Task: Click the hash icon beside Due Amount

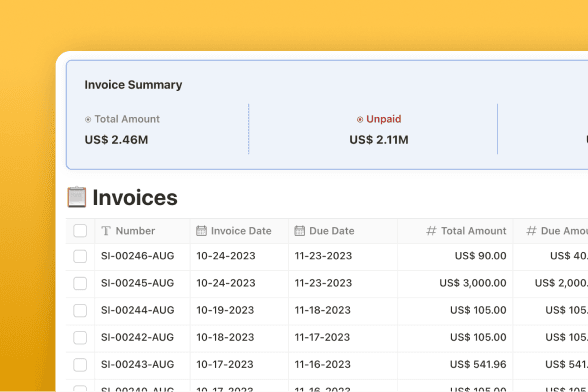Action: pyautogui.click(x=531, y=231)
